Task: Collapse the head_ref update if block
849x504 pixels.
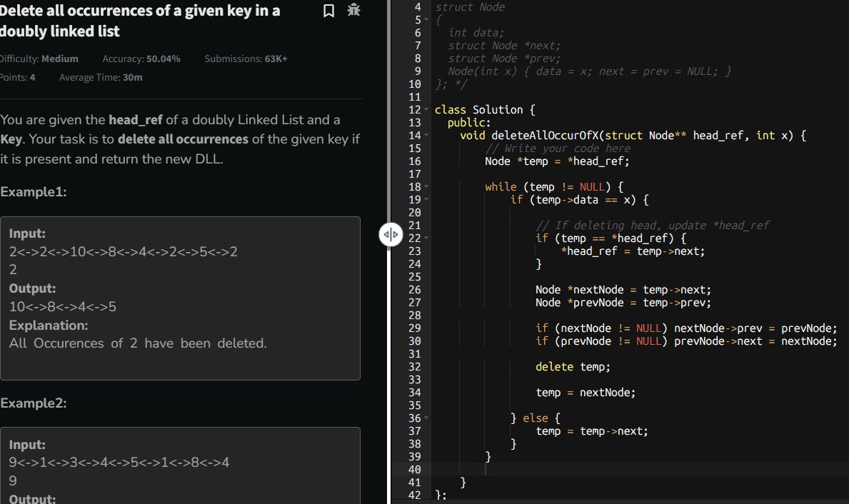Action: coord(426,238)
